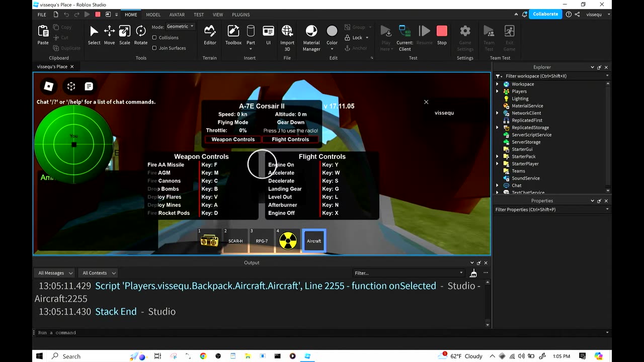Open Task View on taskbar
644x362 pixels.
(157, 356)
